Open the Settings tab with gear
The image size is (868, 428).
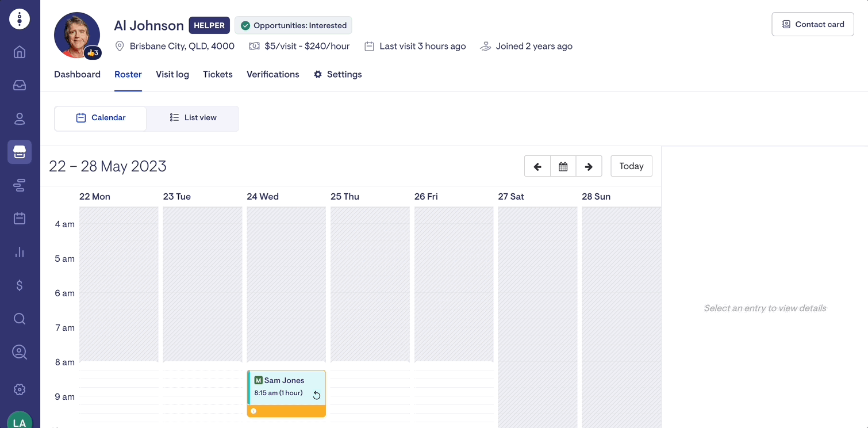(337, 75)
